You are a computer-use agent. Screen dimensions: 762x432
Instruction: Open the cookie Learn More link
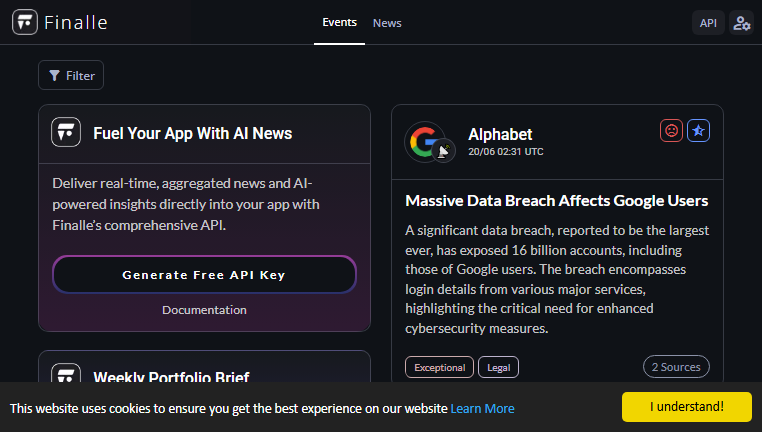(x=482, y=409)
